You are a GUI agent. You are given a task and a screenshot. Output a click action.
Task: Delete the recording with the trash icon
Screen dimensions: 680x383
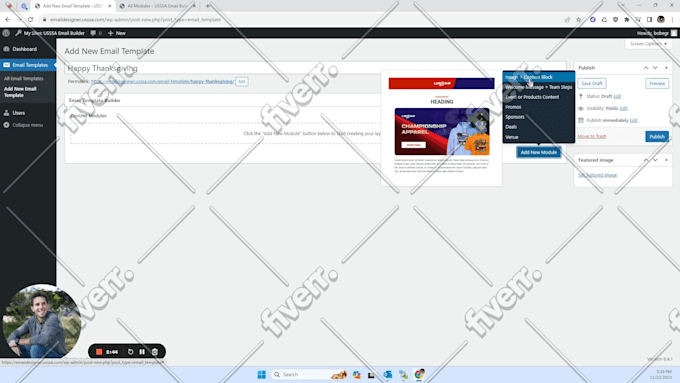pyautogui.click(x=155, y=352)
